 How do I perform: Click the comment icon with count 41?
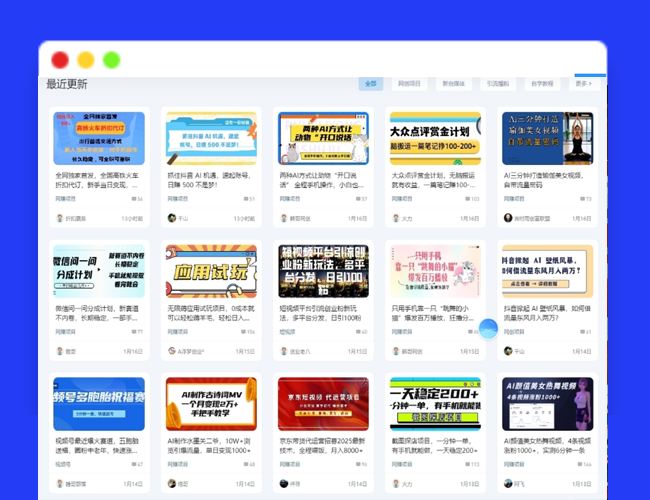click(x=582, y=332)
